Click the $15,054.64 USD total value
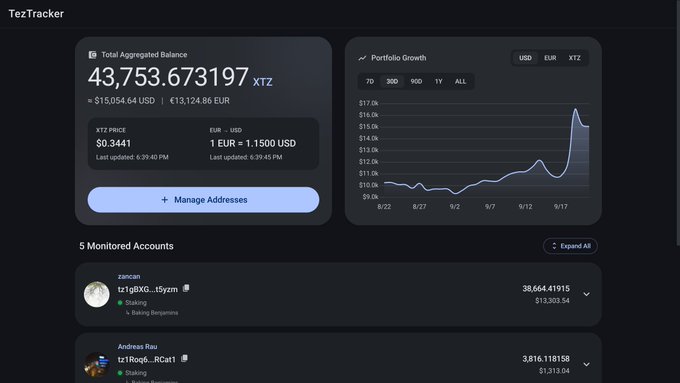The height and width of the screenshot is (383, 680). pos(124,101)
